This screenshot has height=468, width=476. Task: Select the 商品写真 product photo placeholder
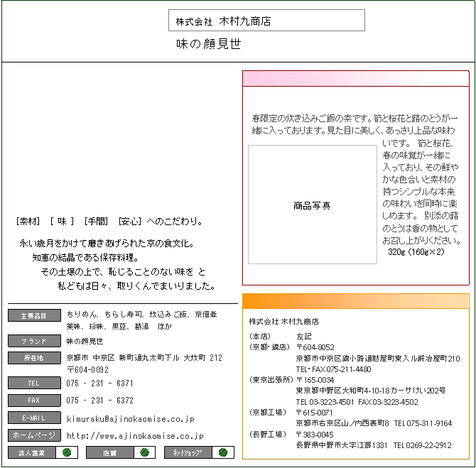313,205
